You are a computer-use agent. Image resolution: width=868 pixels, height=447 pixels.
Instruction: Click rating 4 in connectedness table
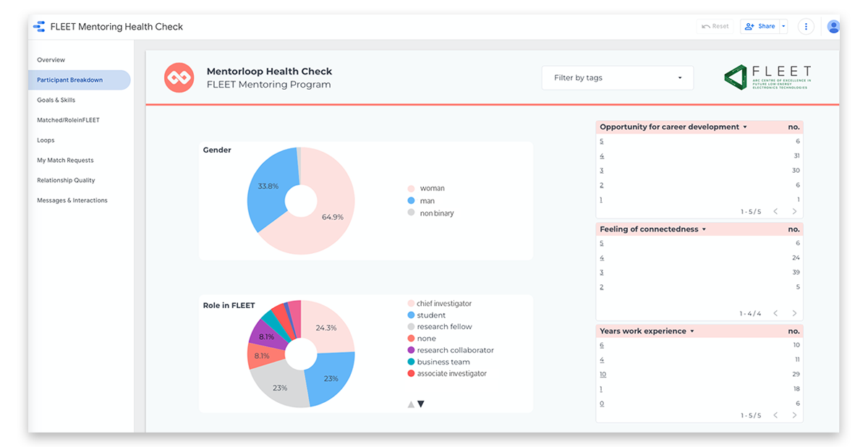[x=602, y=258]
